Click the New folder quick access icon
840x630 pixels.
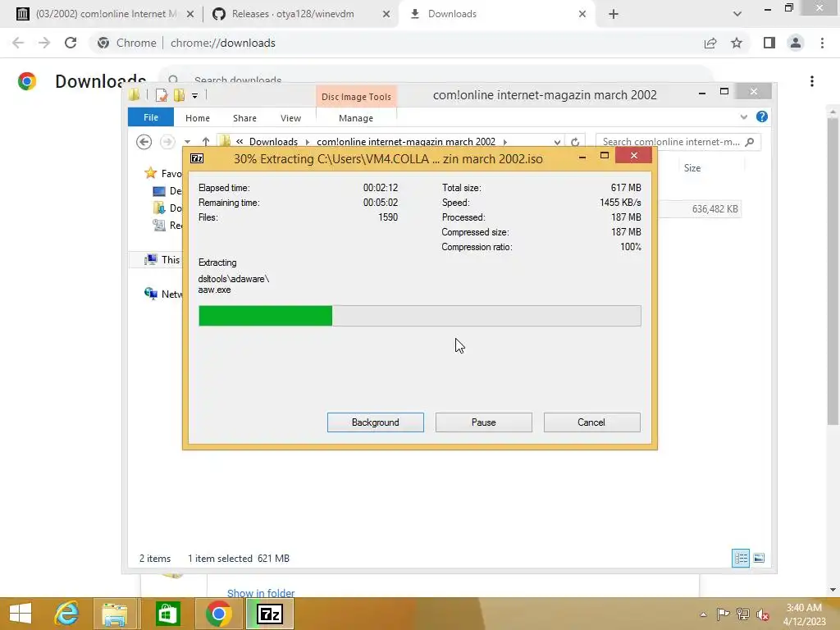tap(179, 95)
